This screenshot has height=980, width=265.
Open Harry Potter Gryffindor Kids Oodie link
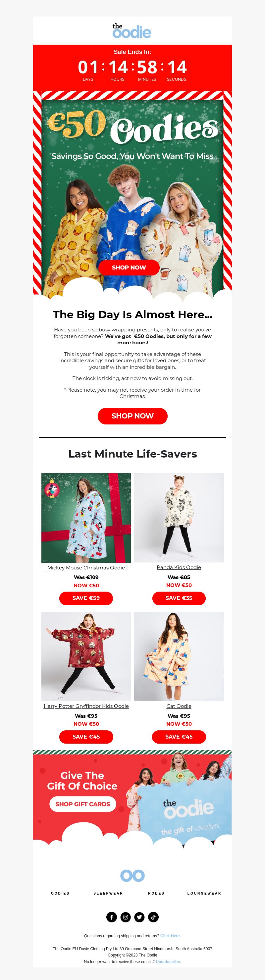(x=86, y=706)
